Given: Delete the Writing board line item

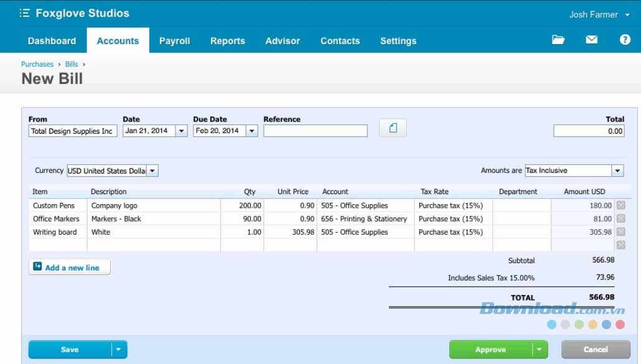Looking at the screenshot, I should coord(620,232).
